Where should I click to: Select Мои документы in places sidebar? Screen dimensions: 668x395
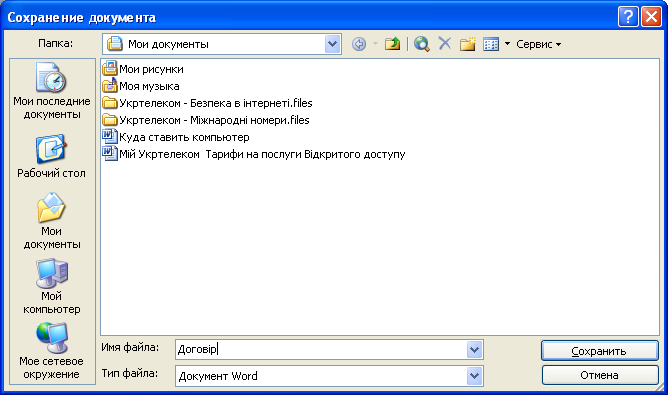click(52, 221)
